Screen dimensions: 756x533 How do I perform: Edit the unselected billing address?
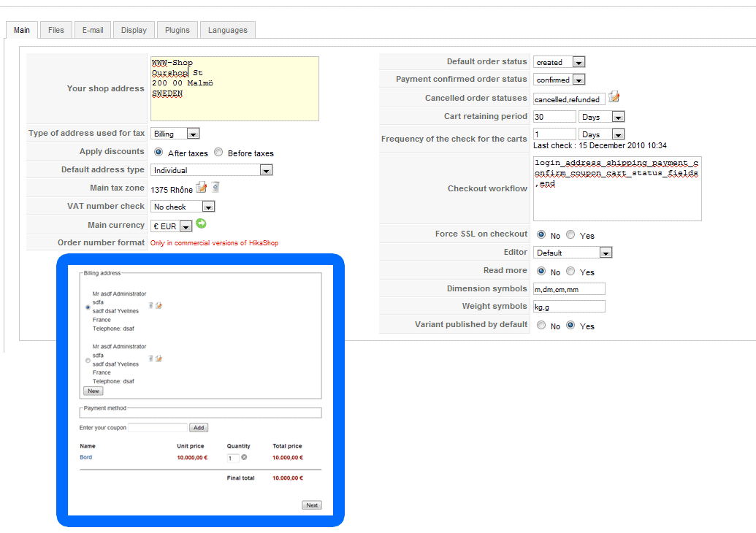click(x=159, y=358)
